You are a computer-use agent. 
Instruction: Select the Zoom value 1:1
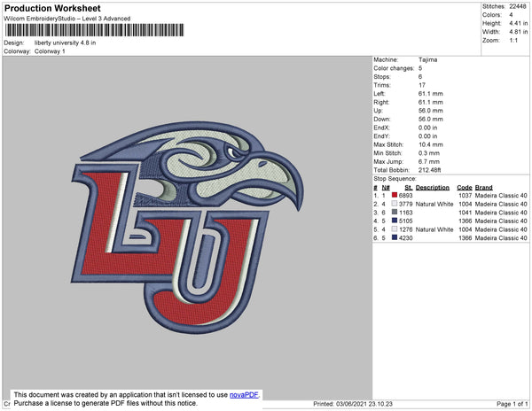(x=513, y=41)
